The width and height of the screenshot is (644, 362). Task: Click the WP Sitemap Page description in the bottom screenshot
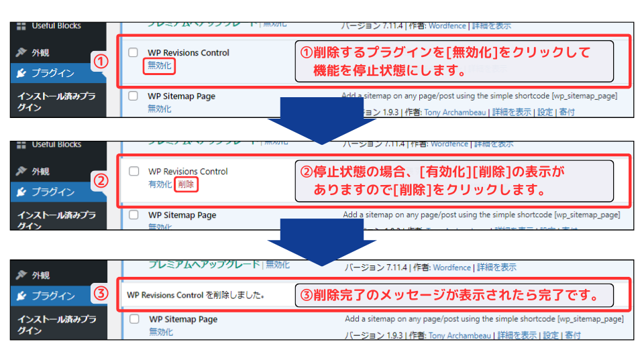click(484, 318)
